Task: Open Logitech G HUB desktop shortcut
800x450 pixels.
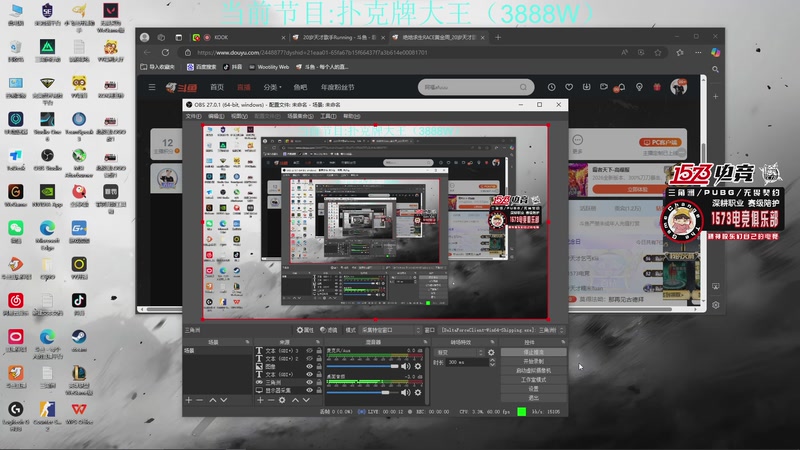Action: click(x=16, y=415)
